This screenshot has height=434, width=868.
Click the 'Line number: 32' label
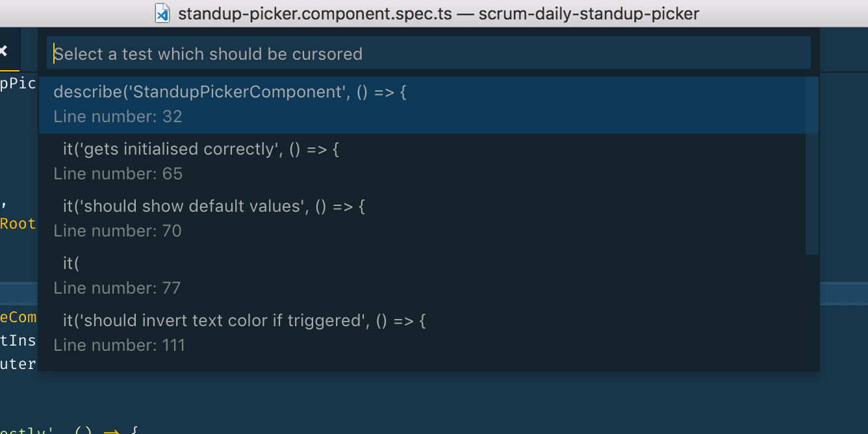tap(118, 116)
